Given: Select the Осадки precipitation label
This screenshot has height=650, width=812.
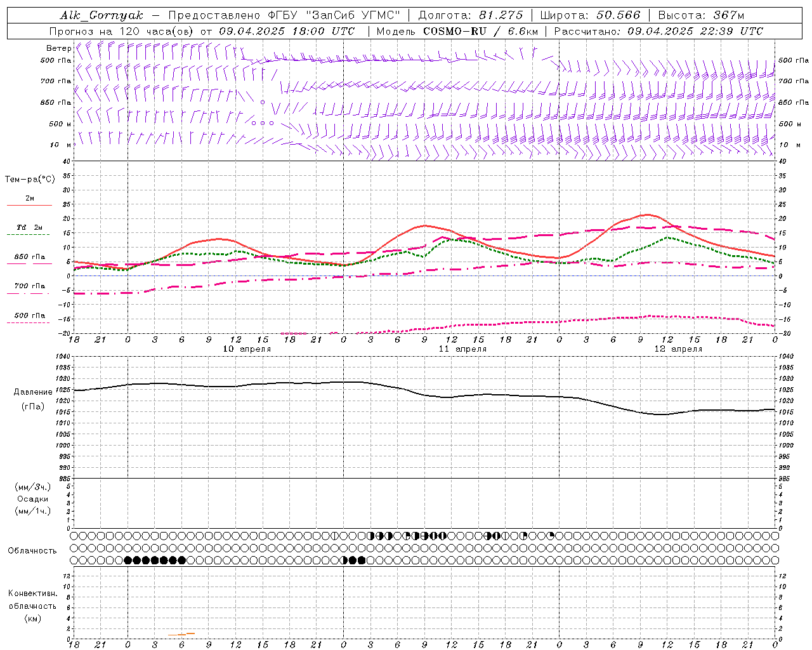Looking at the screenshot, I should coord(32,499).
